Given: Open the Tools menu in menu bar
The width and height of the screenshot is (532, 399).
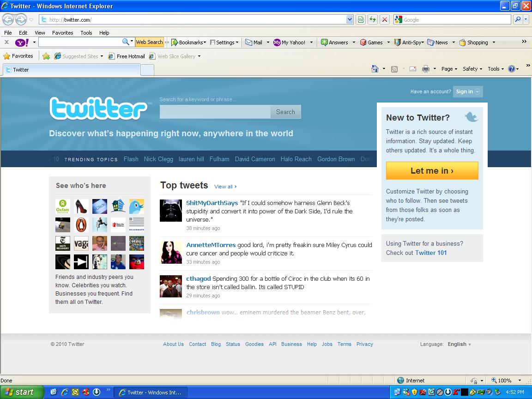Looking at the screenshot, I should click(86, 33).
